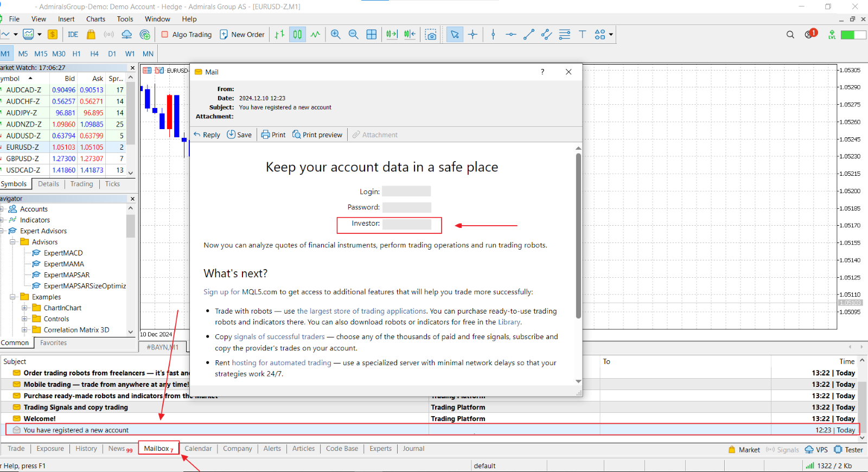Click the tile windows grid icon
The width and height of the screenshot is (868, 472).
[372, 34]
